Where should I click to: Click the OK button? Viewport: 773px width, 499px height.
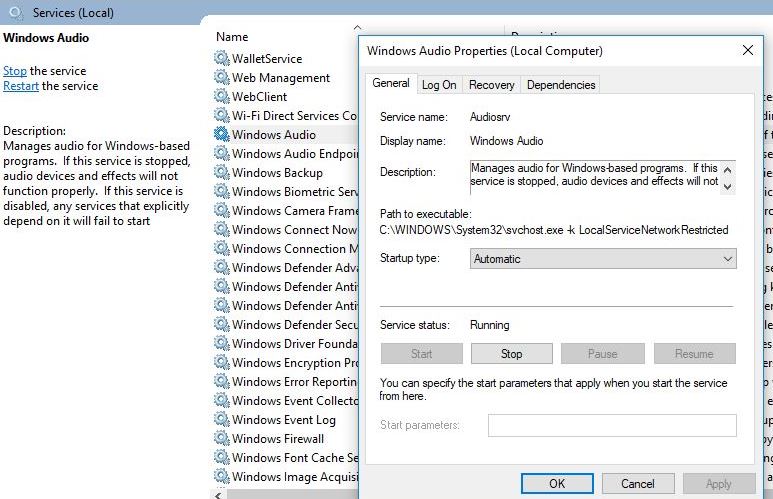[557, 484]
